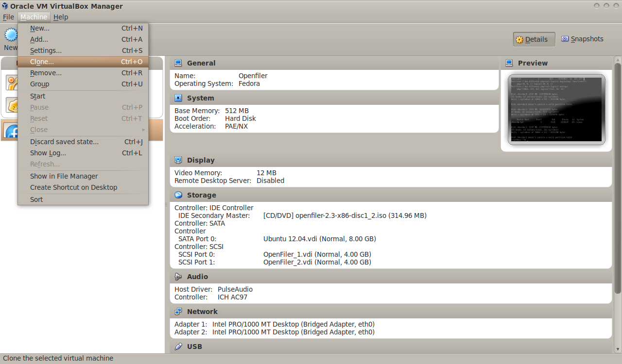The image size is (622, 364).
Task: Click the "Adapter 1:" network line
Action: 275,324
